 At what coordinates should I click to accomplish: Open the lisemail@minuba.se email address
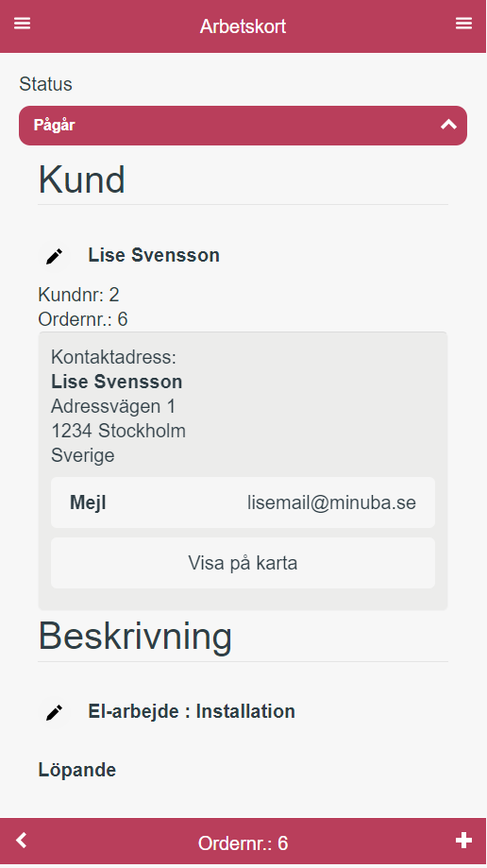(331, 502)
